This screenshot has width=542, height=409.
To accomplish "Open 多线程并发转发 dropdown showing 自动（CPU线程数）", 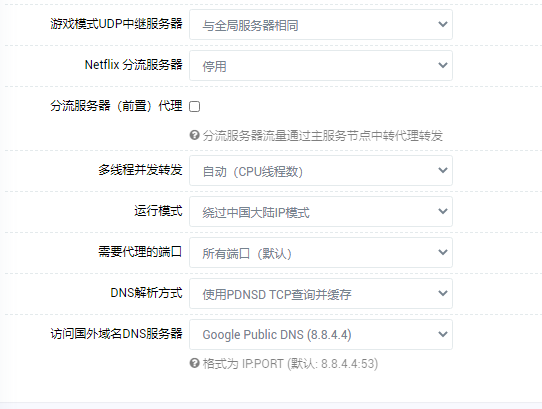I will [321, 170].
